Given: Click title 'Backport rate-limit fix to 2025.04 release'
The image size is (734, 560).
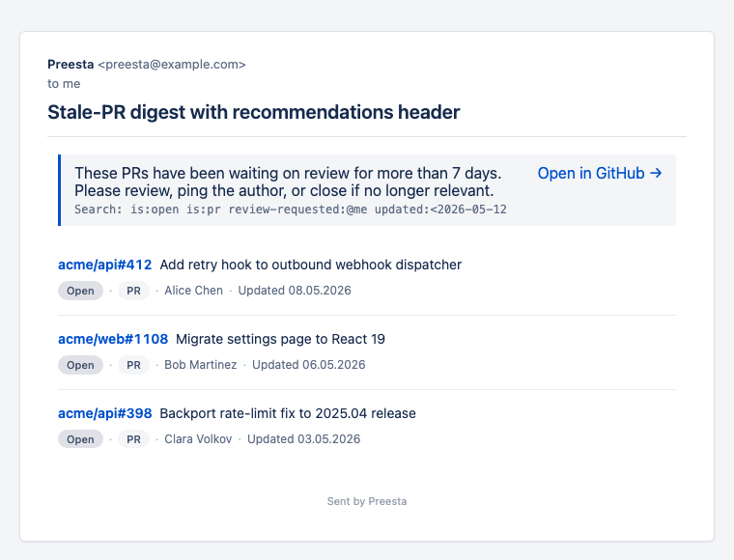Looking at the screenshot, I should click(288, 413).
